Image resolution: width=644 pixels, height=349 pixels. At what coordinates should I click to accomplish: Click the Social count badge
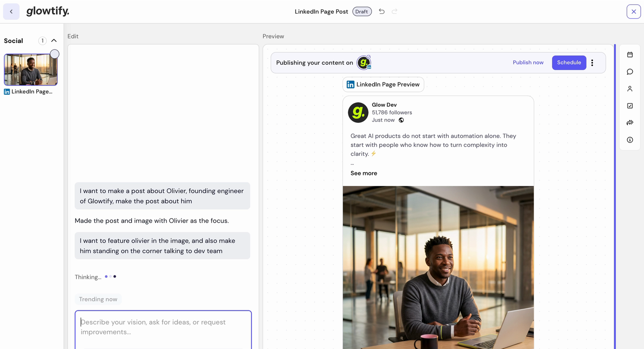click(x=42, y=41)
